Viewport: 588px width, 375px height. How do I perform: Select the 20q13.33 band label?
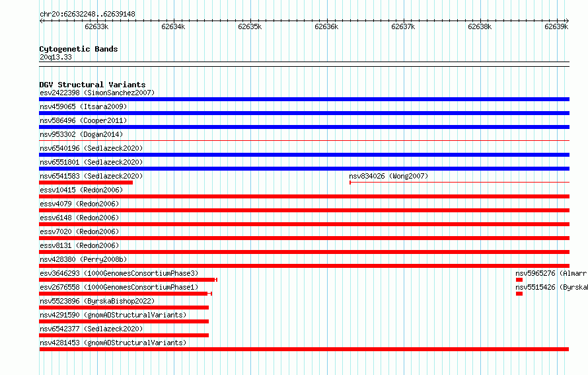point(55,57)
